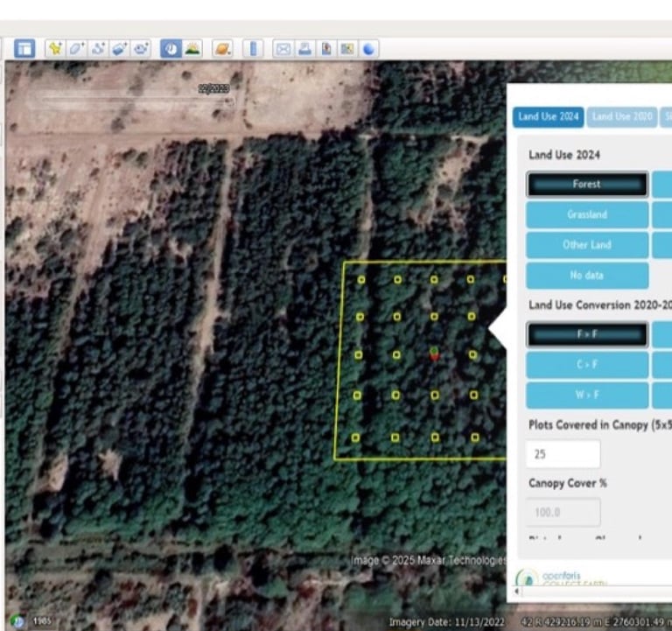Click the Imagery Date 11/13/2022 text
Image resolution: width=672 pixels, height=631 pixels.
coord(446,621)
